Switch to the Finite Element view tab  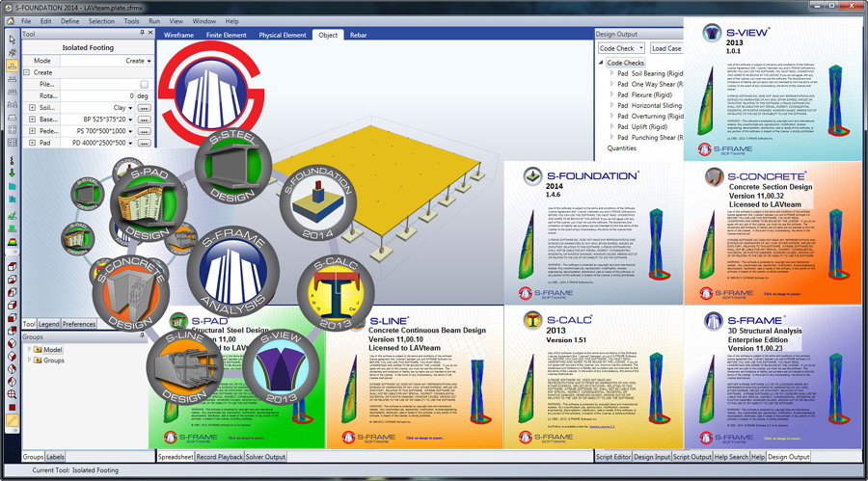click(x=227, y=35)
